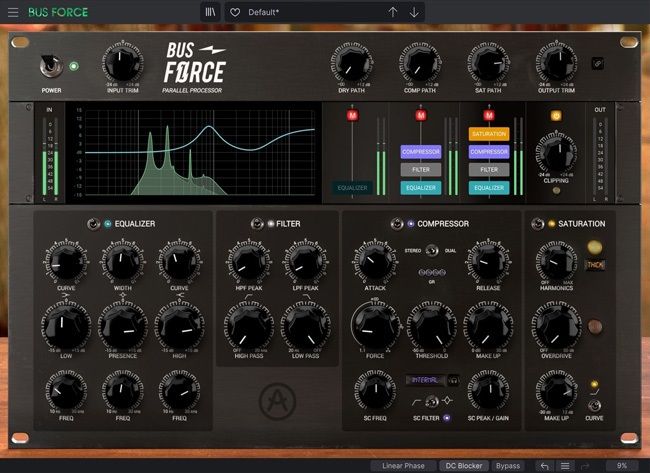The height and width of the screenshot is (473, 650).
Task: Toggle Filter block in comp path
Action: pos(421,170)
